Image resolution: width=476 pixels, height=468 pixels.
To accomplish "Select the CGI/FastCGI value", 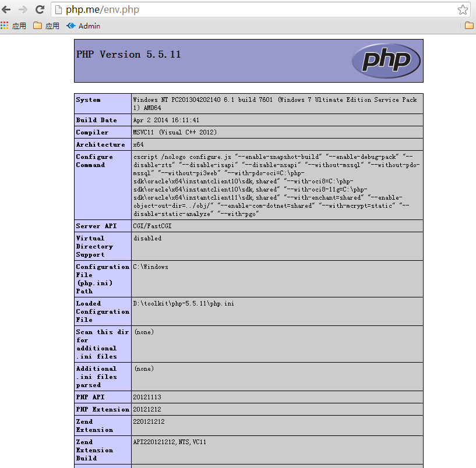I will 153,226.
